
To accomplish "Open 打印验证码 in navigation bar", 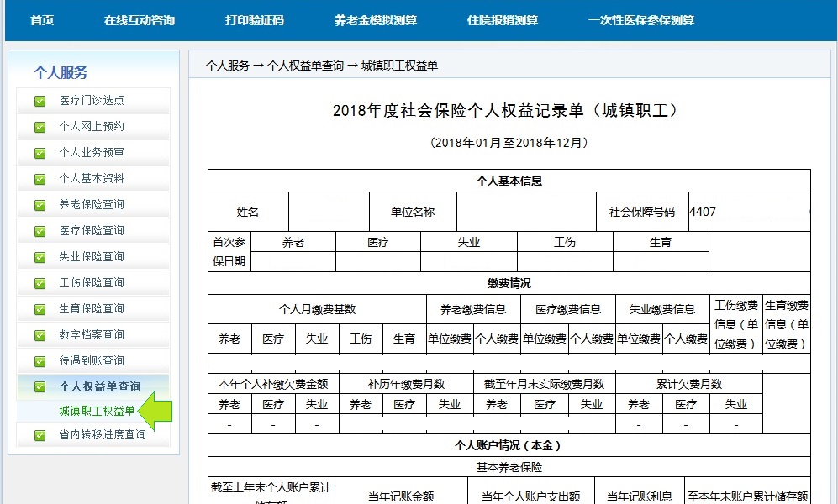I will [255, 20].
